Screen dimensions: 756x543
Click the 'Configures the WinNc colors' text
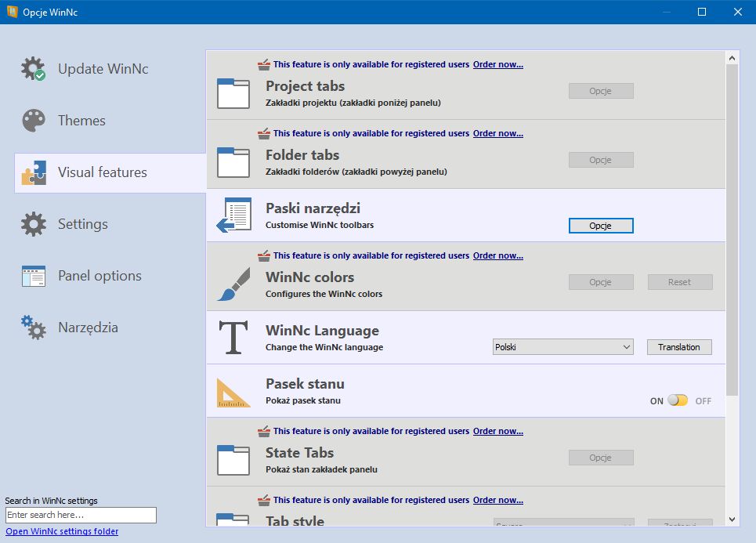pyautogui.click(x=324, y=294)
